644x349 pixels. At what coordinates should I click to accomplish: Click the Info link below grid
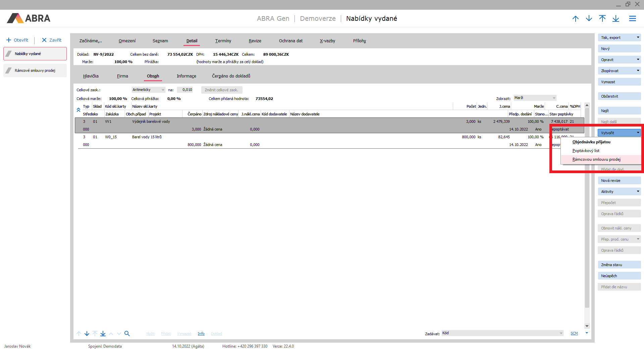(x=201, y=334)
